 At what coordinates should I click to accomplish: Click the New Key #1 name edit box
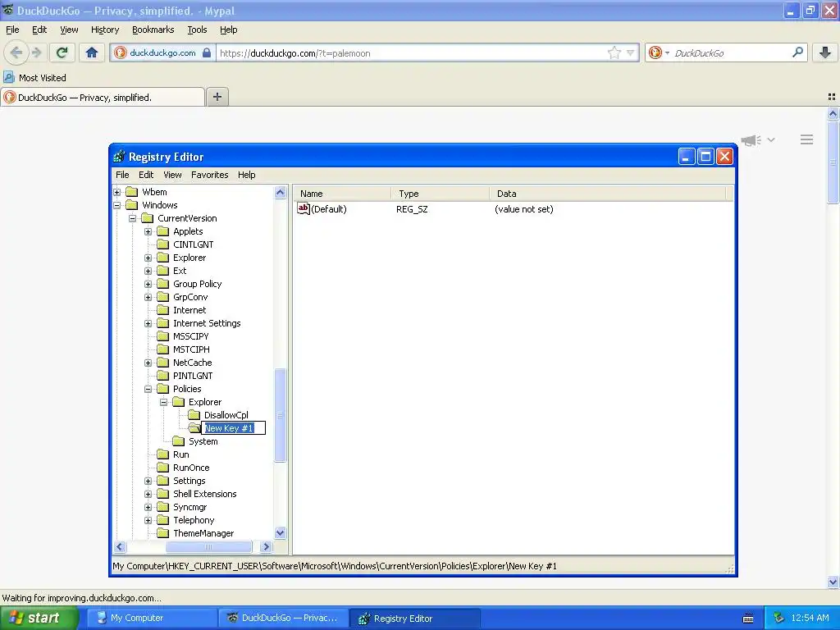(x=234, y=428)
